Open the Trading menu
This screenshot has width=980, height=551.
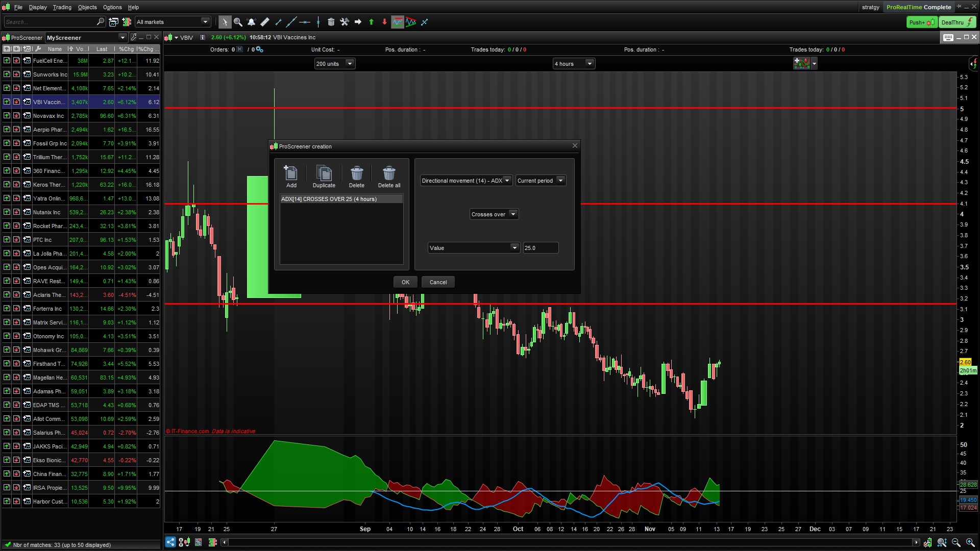coord(62,7)
